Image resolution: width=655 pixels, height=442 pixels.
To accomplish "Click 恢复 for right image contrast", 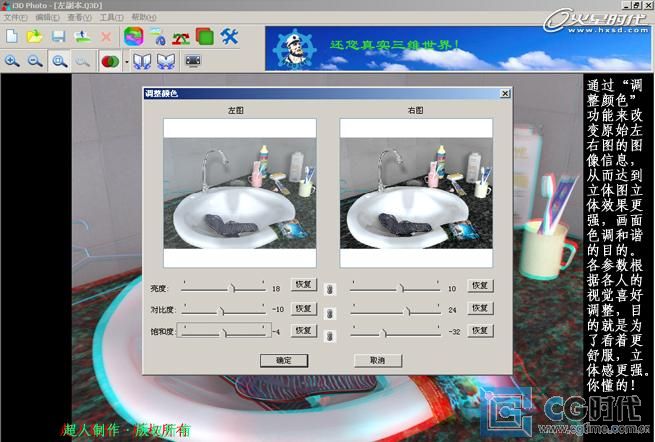I will tap(480, 308).
